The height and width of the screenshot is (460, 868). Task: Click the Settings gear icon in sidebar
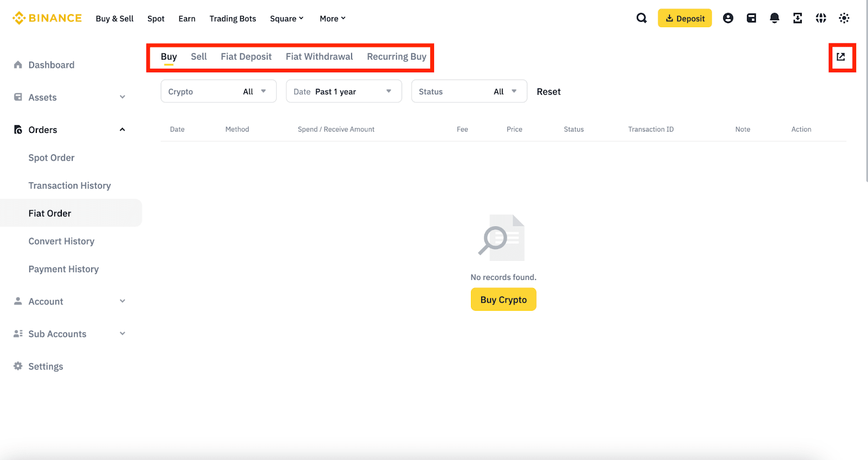tap(18, 366)
